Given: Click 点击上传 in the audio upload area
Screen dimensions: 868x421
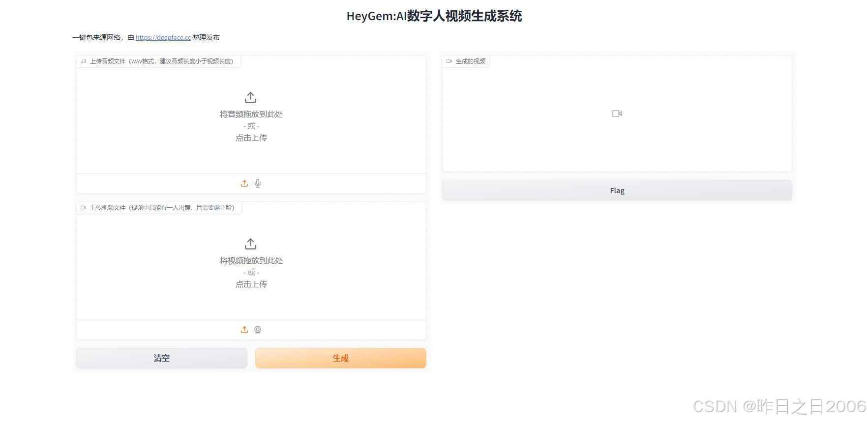Looking at the screenshot, I should point(251,138).
